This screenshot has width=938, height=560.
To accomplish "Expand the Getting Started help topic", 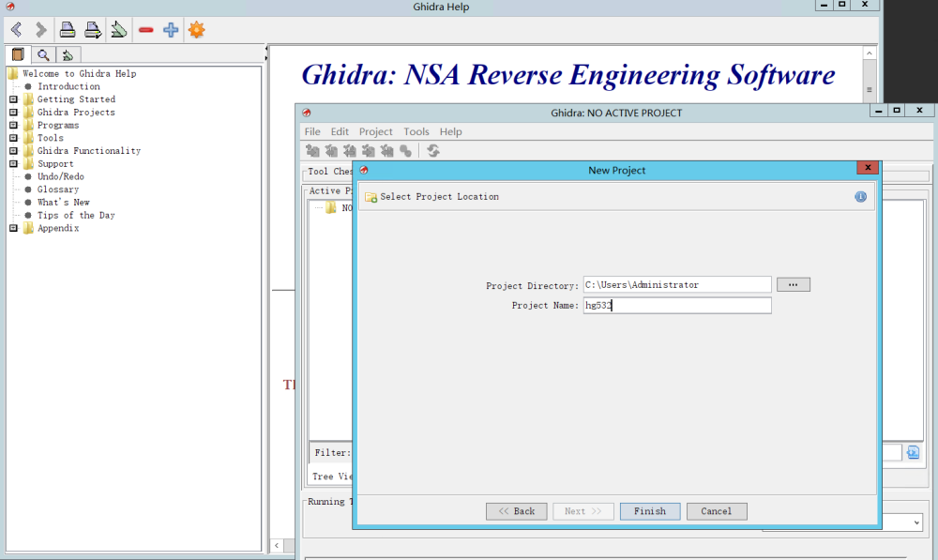I will tap(13, 99).
